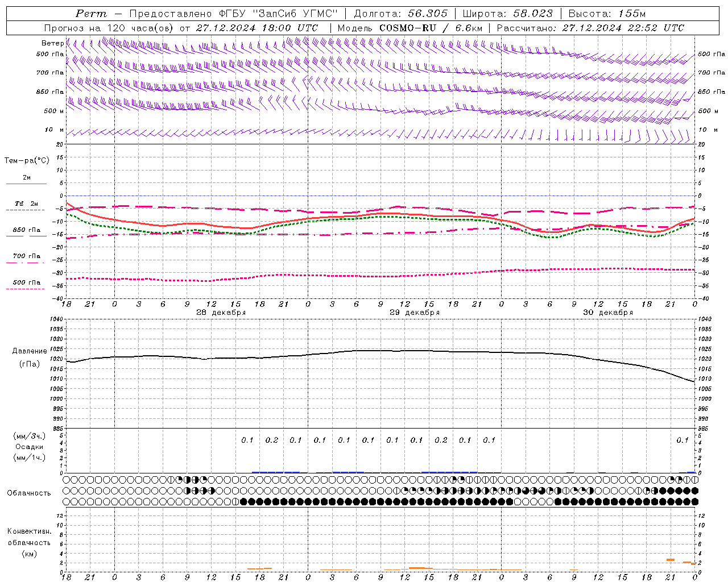Click the "Осадки" precipitation label
Screen dimensions: 728x582
point(30,447)
